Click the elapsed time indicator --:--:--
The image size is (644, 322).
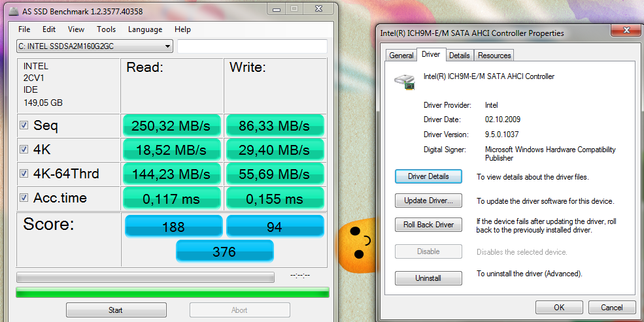tap(300, 276)
